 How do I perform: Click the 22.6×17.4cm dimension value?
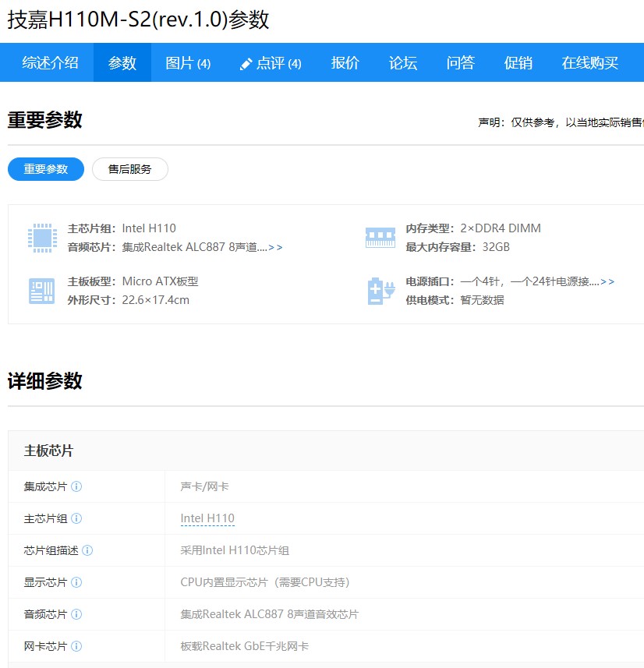pos(156,300)
